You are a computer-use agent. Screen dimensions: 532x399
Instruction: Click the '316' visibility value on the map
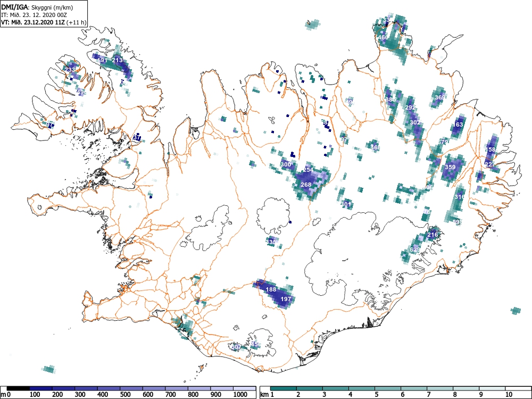(x=460, y=197)
